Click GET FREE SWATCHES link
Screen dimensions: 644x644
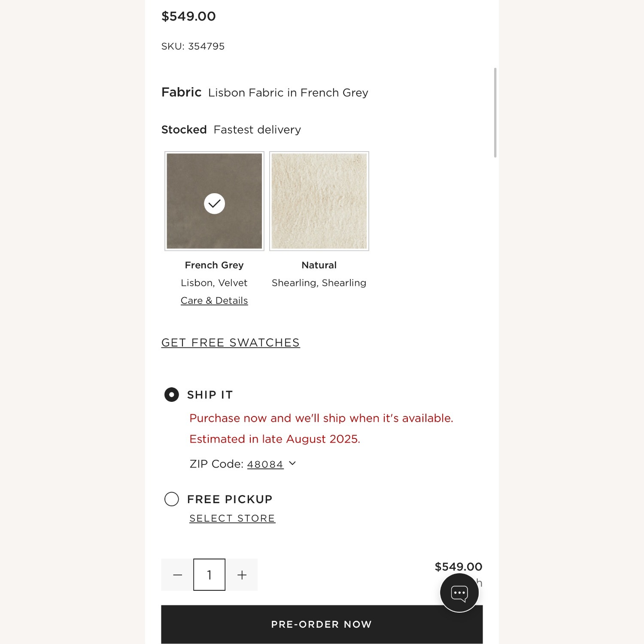coord(231,343)
